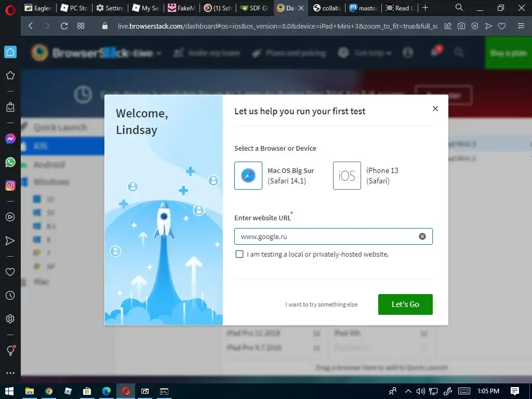532x399 pixels.
Task: Focus the Enter website URL field
Action: (x=333, y=236)
